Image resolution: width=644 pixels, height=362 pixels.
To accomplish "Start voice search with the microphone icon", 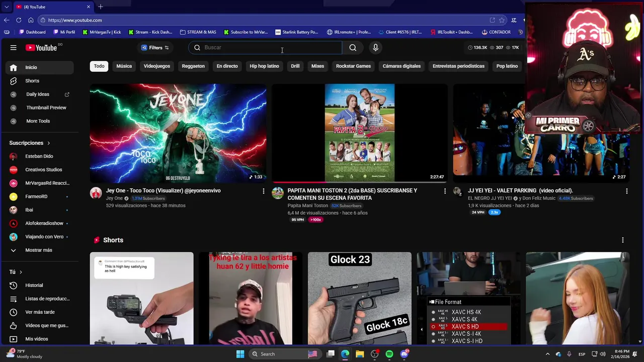I will [x=375, y=48].
